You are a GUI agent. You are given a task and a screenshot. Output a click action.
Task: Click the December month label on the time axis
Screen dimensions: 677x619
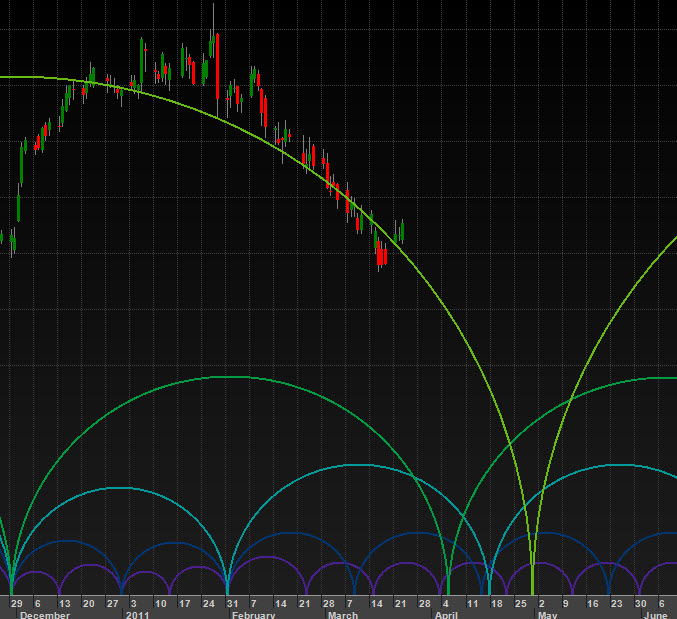tap(45, 615)
